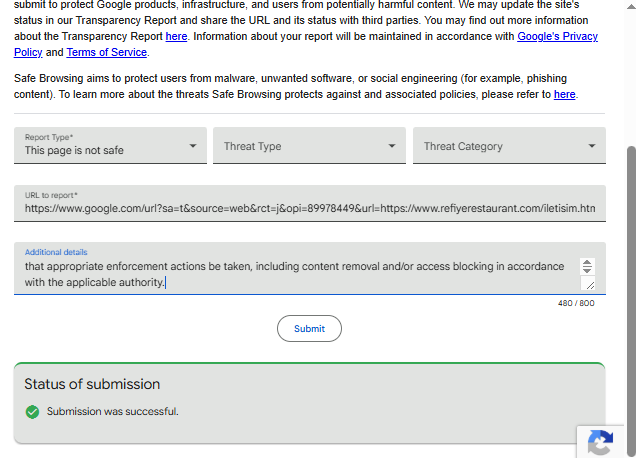Click the URL to report field
The height and width of the screenshot is (458, 636).
(x=309, y=203)
